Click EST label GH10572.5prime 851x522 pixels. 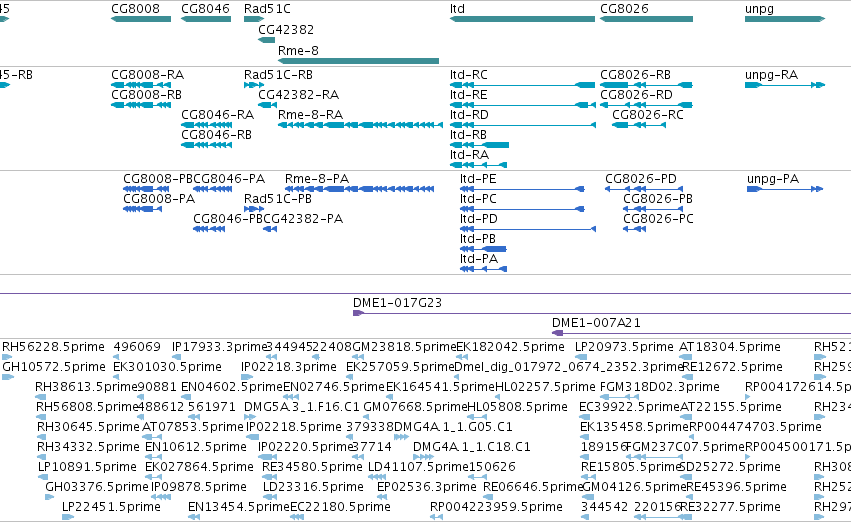pyautogui.click(x=54, y=367)
